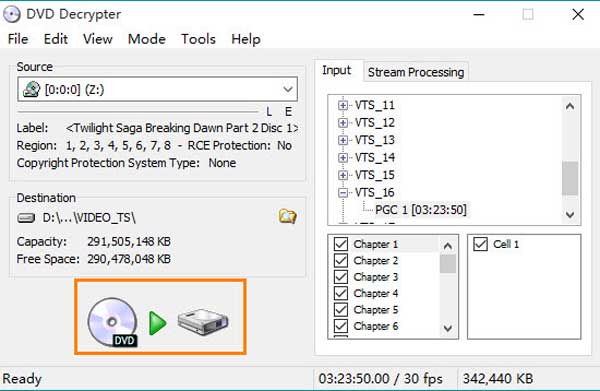The height and width of the screenshot is (391, 600).
Task: Click status bar duration 03:23:50.00 / 30 fps
Action: (x=380, y=379)
